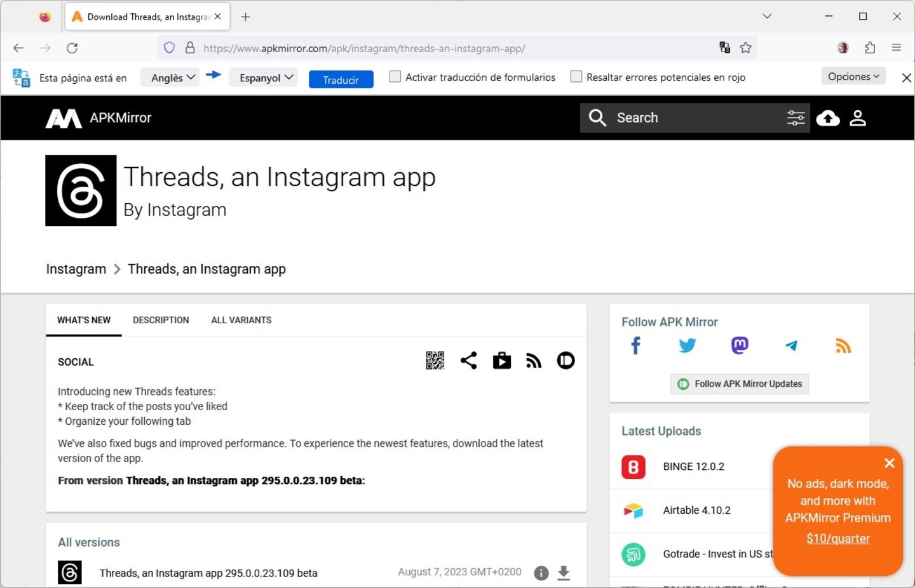The image size is (915, 588).
Task: Follow APKMirror on Facebook
Action: pos(635,345)
